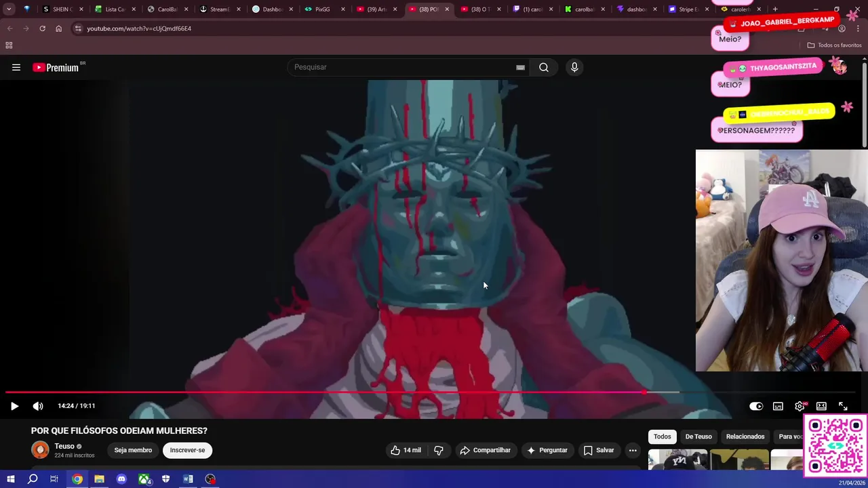Open Word from the taskbar
The image size is (868, 488).
point(188,479)
